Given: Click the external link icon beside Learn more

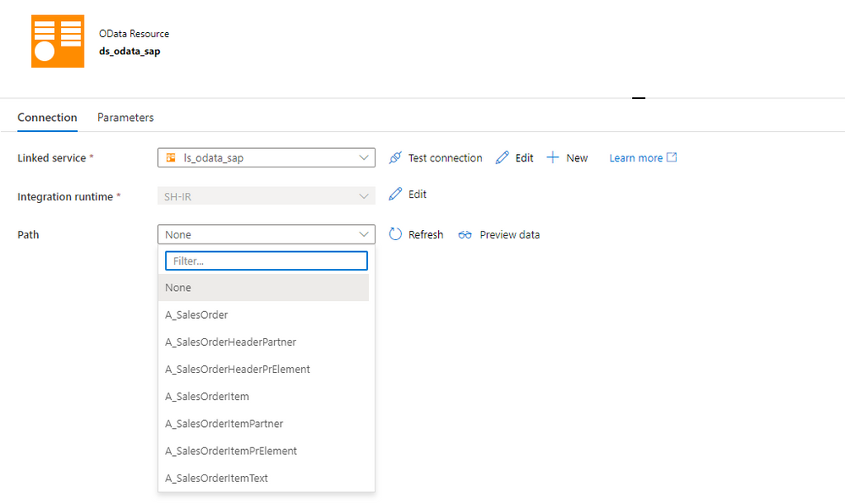Looking at the screenshot, I should pos(672,157).
